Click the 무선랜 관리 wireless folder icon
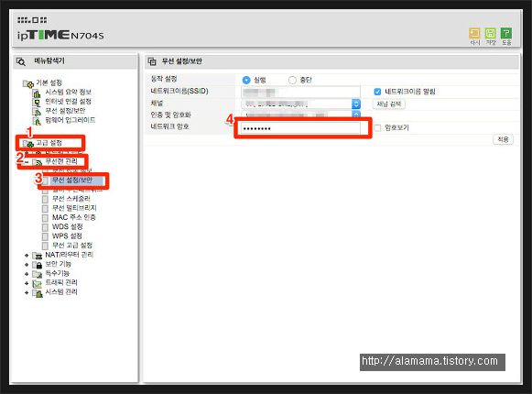This screenshot has width=532, height=394. coord(38,162)
